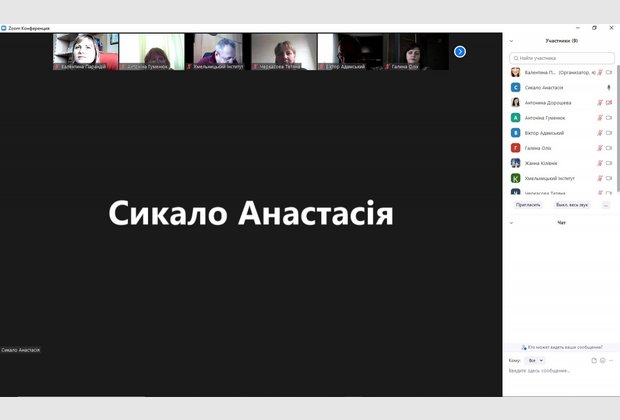Viewport: 620px width, 420px height.
Task: Collapse the Участники panel chevron
Action: coord(511,41)
